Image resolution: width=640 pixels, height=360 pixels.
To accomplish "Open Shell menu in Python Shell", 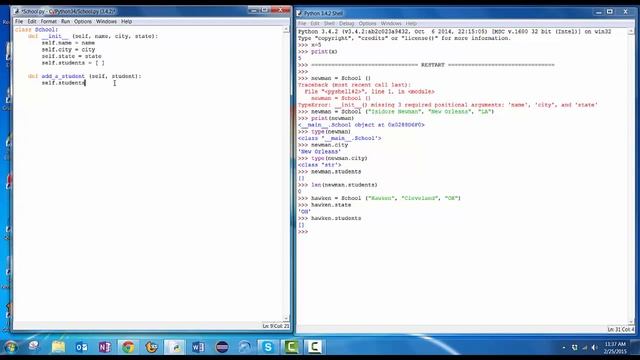I will [x=329, y=24].
